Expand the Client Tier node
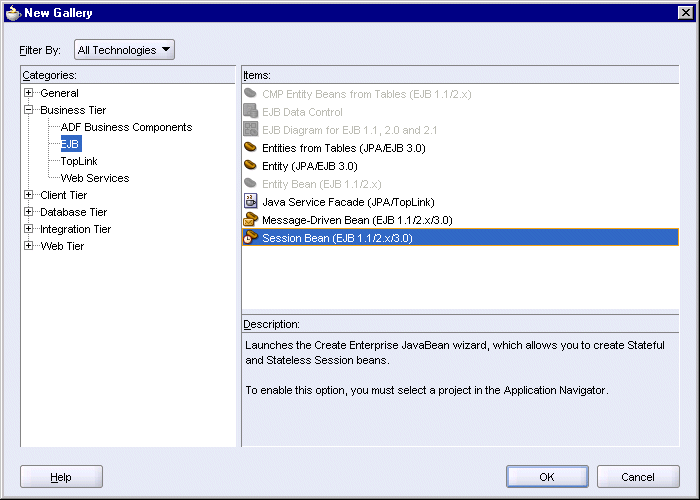The height and width of the screenshot is (500, 700). tap(29, 195)
